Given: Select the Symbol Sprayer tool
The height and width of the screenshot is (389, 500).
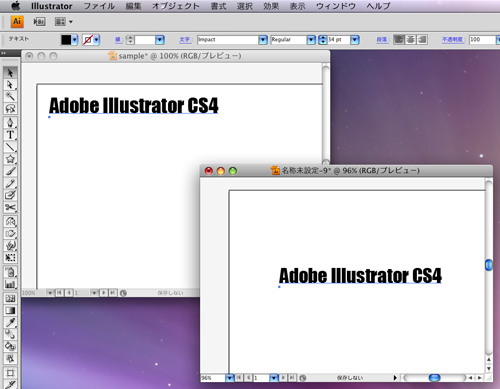Looking at the screenshot, I should [10, 272].
